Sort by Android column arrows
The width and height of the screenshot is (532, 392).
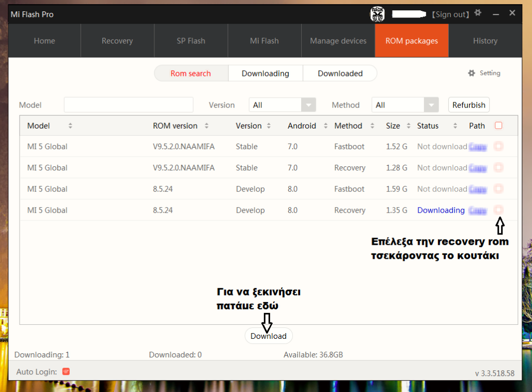click(x=325, y=126)
